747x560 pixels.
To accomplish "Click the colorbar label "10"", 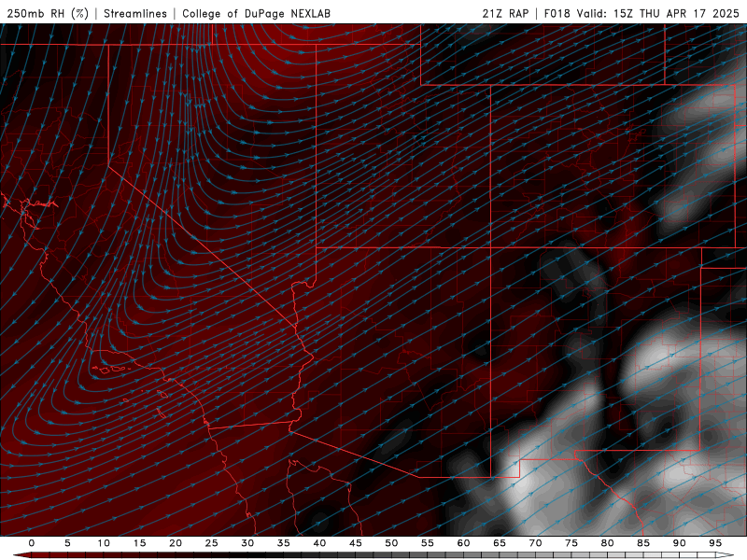I will tap(104, 543).
